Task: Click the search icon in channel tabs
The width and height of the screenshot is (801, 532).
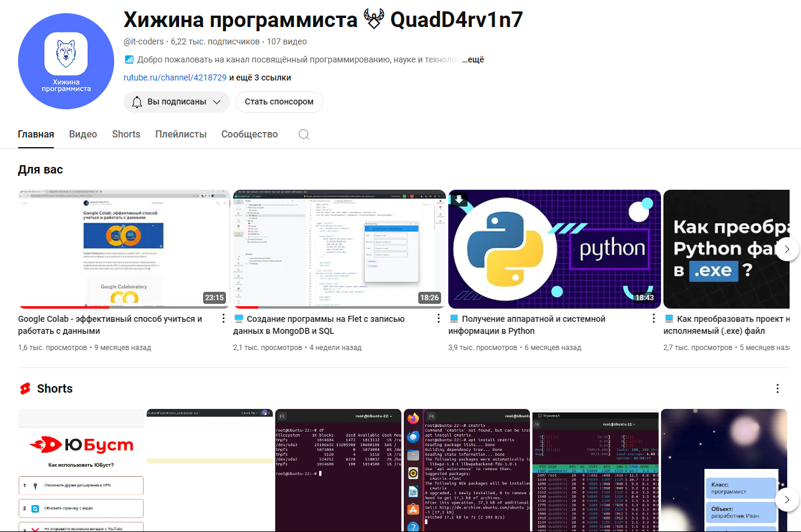Action: click(304, 135)
